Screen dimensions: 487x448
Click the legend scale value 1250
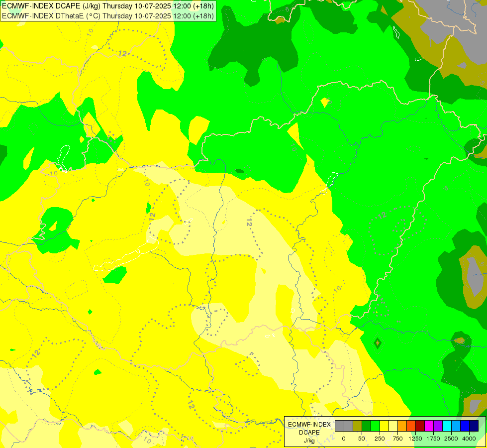tap(415, 439)
